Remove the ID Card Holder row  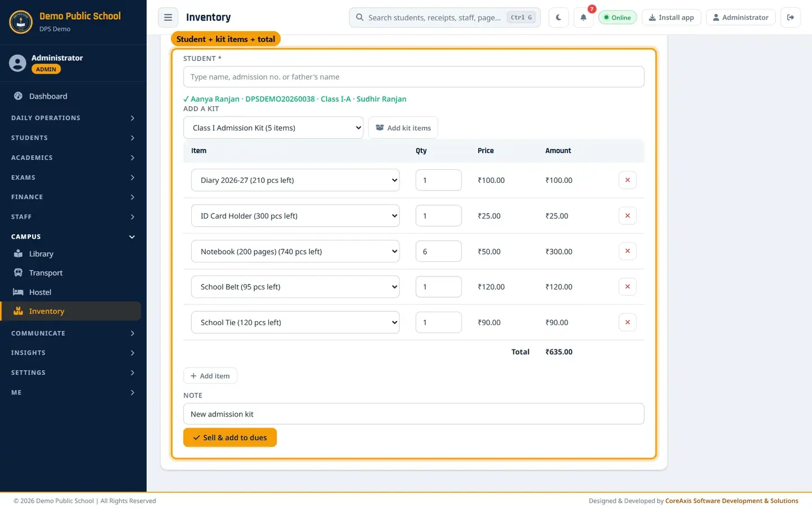pyautogui.click(x=628, y=216)
